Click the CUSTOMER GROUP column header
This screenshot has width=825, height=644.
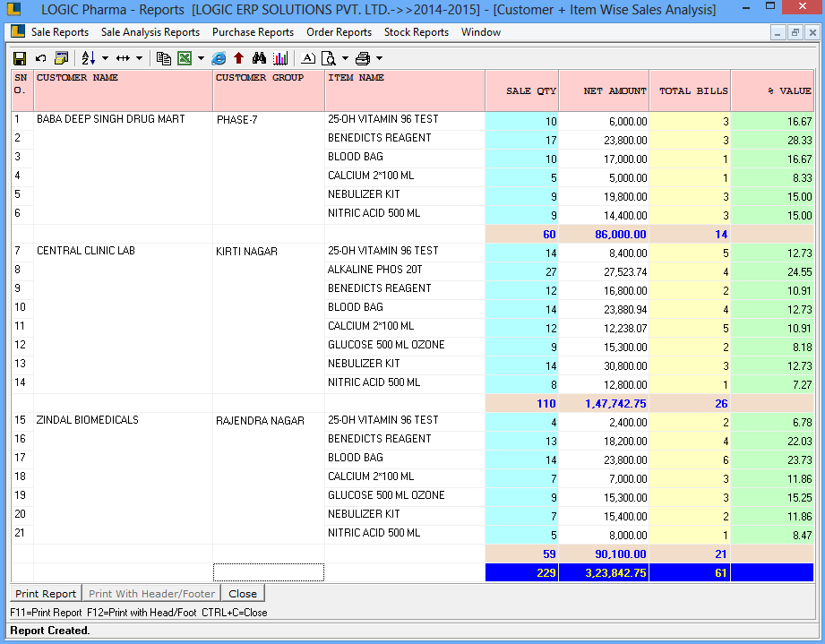coord(269,90)
